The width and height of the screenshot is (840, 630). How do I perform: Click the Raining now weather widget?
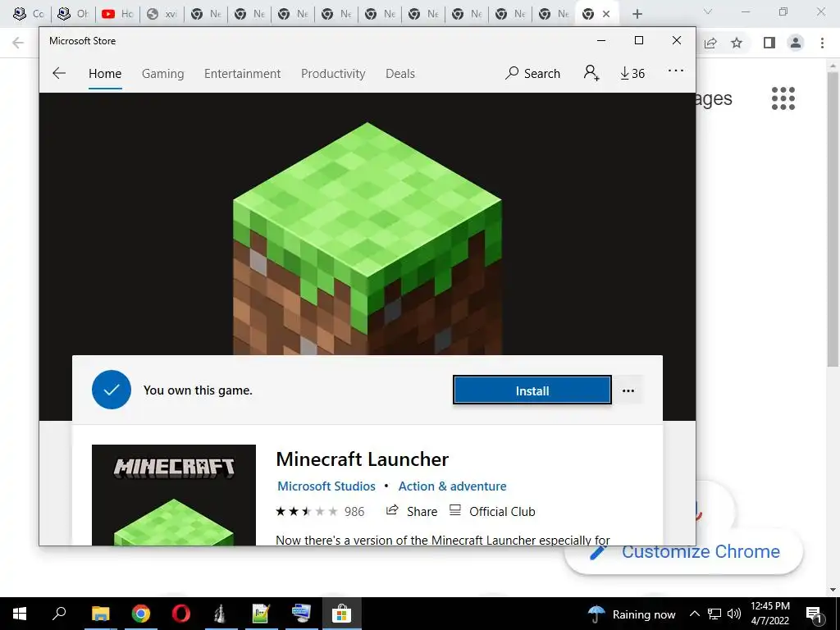point(632,614)
